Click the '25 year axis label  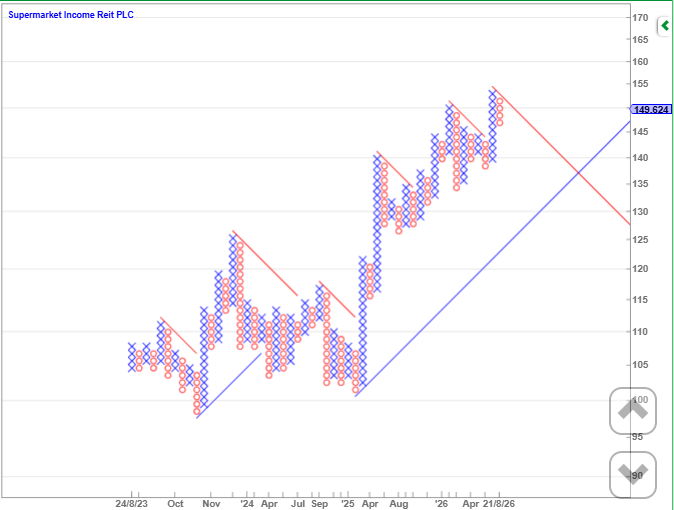tap(348, 504)
